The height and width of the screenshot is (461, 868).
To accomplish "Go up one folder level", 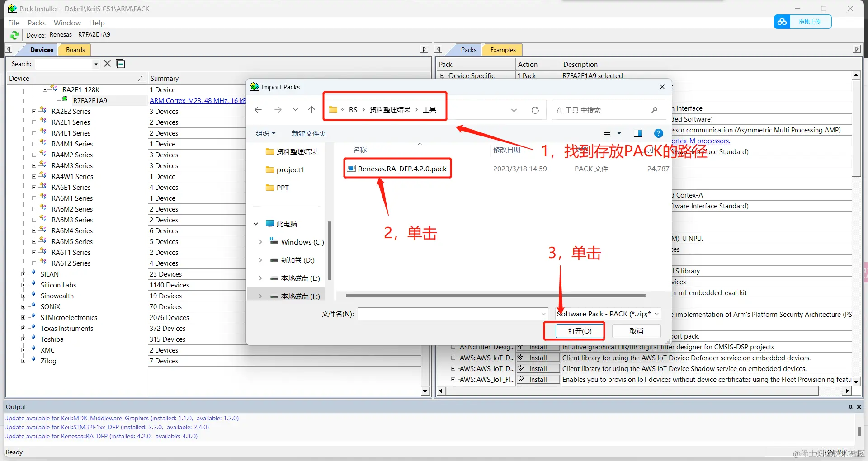I will coord(311,110).
